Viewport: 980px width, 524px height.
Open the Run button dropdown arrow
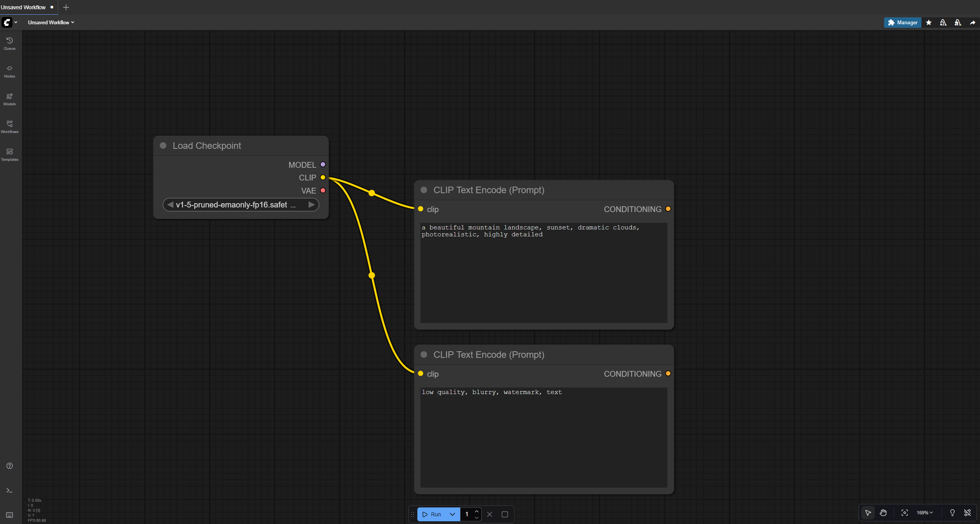click(452, 514)
